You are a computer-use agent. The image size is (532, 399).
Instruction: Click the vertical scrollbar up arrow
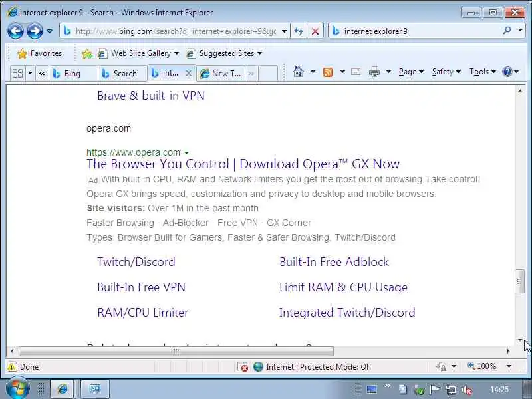(x=520, y=91)
